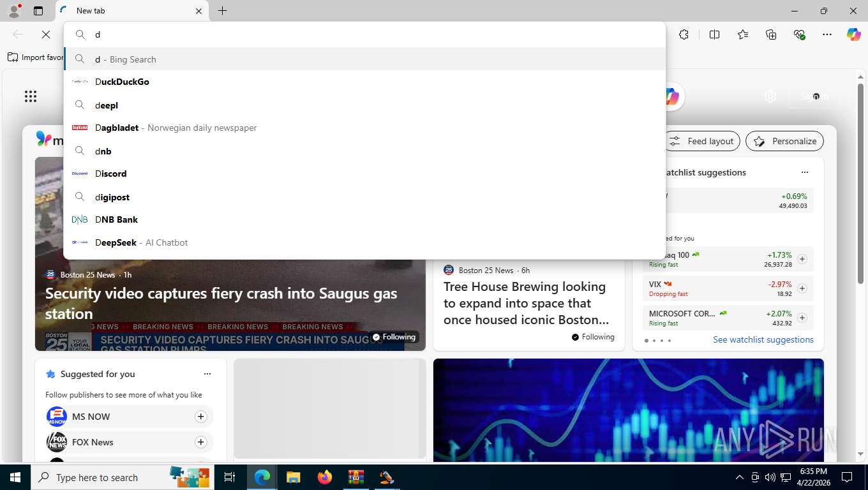The height and width of the screenshot is (490, 868).
Task: Toggle Following on Saugus crash story
Action: click(394, 337)
